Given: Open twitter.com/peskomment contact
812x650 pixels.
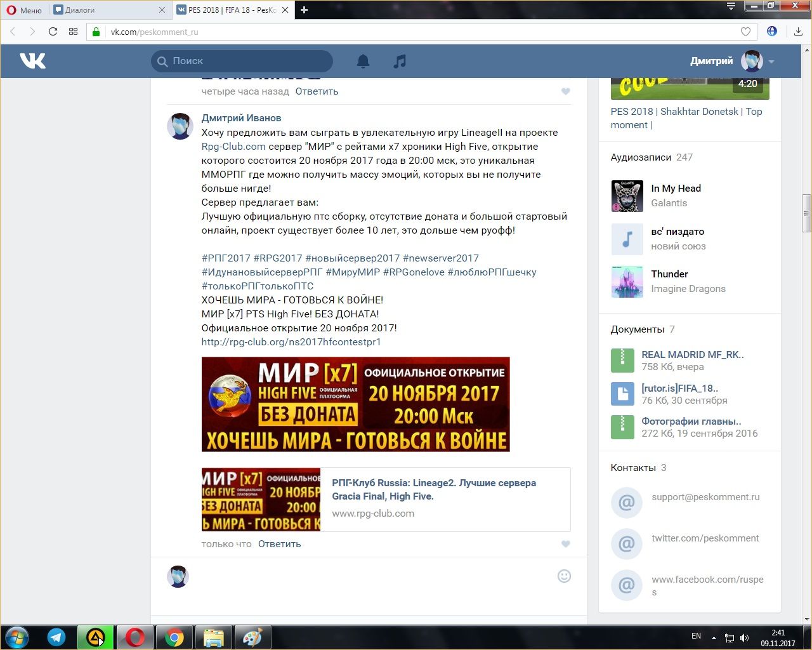Looking at the screenshot, I should pyautogui.click(x=705, y=538).
